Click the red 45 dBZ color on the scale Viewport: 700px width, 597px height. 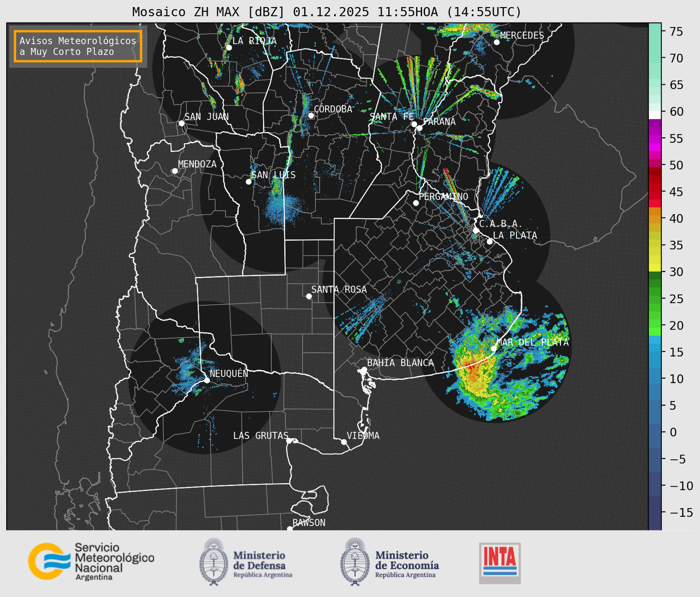click(x=655, y=192)
